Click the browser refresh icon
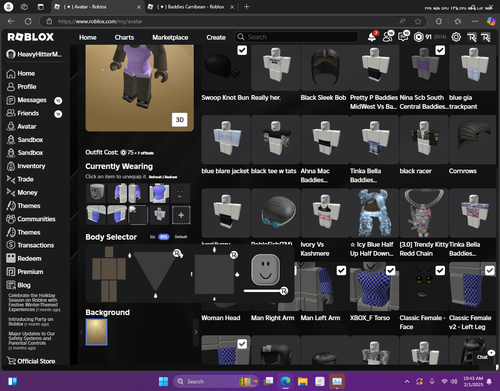The height and width of the screenshot is (391, 500). coord(28,21)
